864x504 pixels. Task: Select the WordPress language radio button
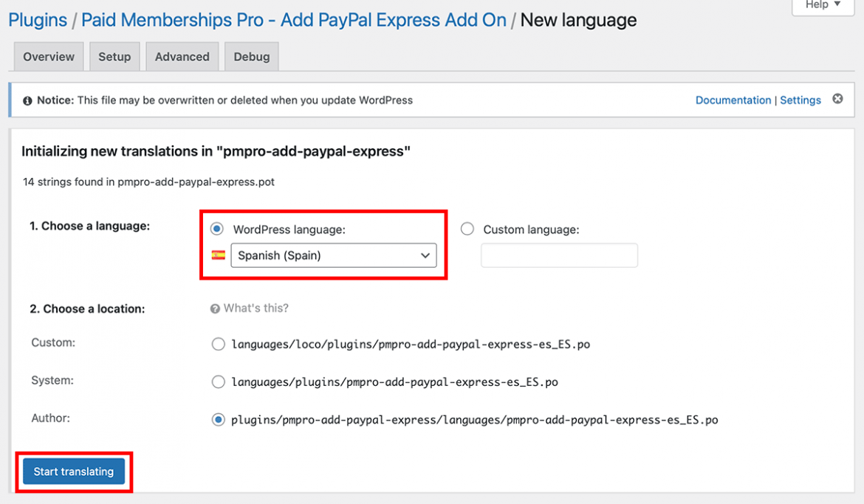pyautogui.click(x=216, y=229)
